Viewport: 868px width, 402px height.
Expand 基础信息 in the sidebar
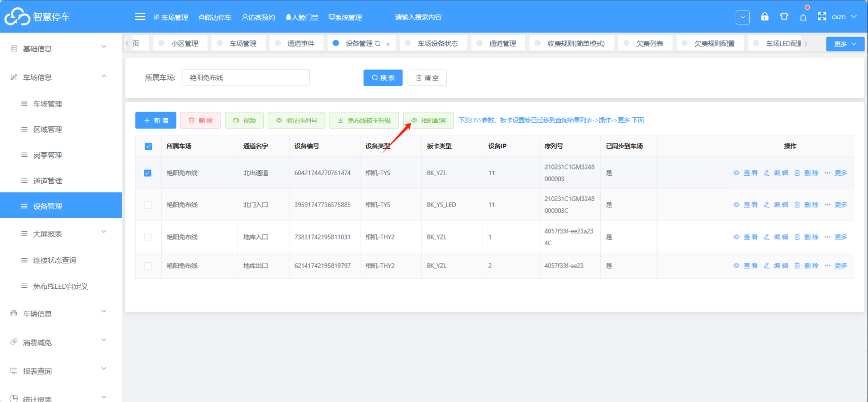pyautogui.click(x=61, y=49)
